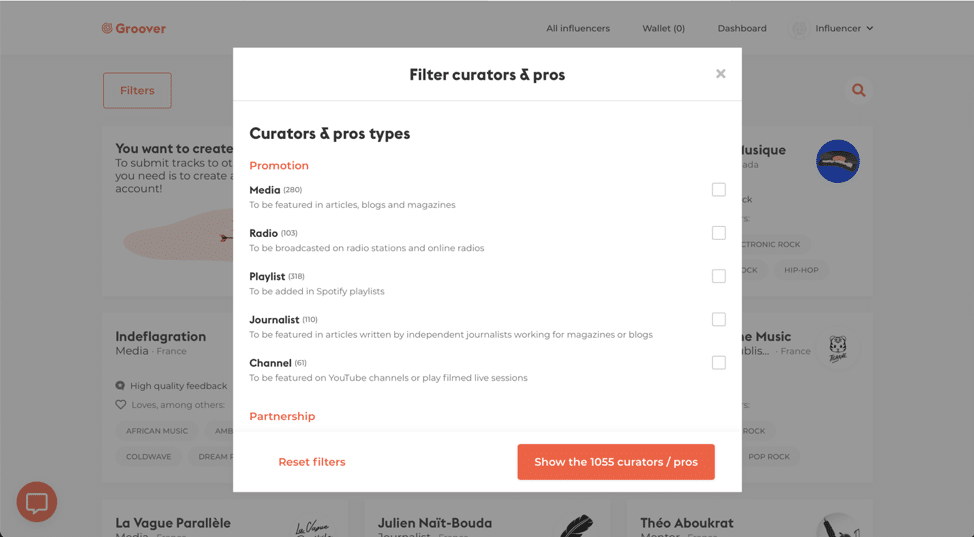974x537 pixels.
Task: Go to the Dashboard nav item
Action: [x=742, y=29]
